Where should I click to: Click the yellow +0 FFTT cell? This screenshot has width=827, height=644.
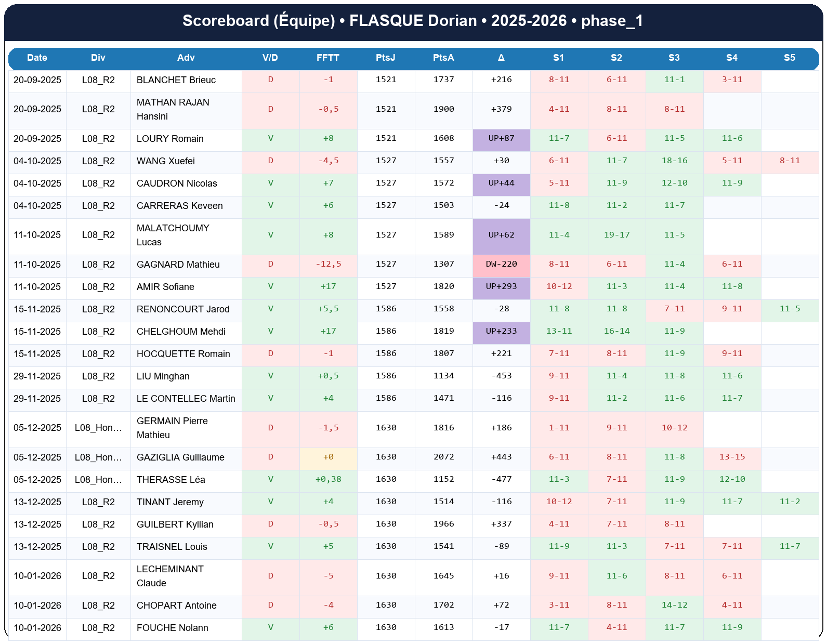point(328,457)
